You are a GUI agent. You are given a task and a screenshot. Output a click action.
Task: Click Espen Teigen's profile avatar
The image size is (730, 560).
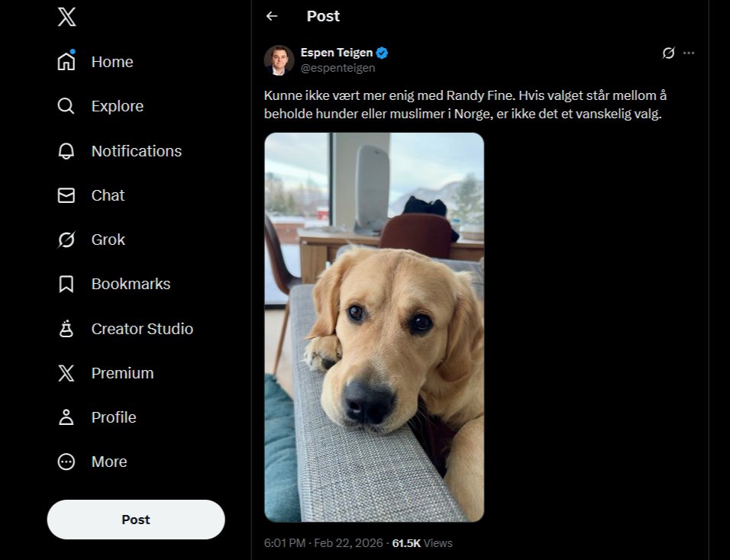click(279, 60)
